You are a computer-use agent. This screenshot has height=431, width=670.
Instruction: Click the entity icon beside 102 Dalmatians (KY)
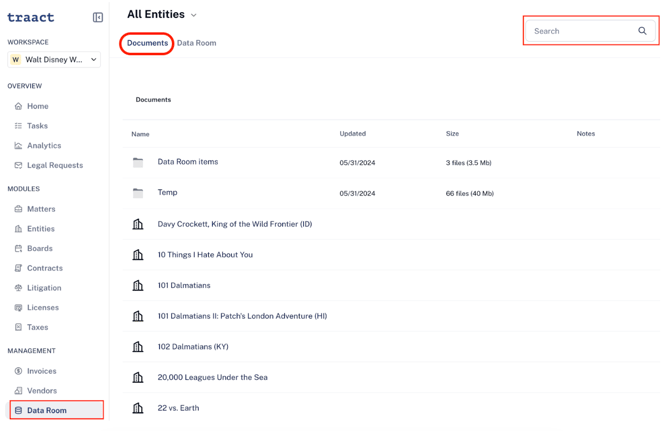(x=138, y=346)
